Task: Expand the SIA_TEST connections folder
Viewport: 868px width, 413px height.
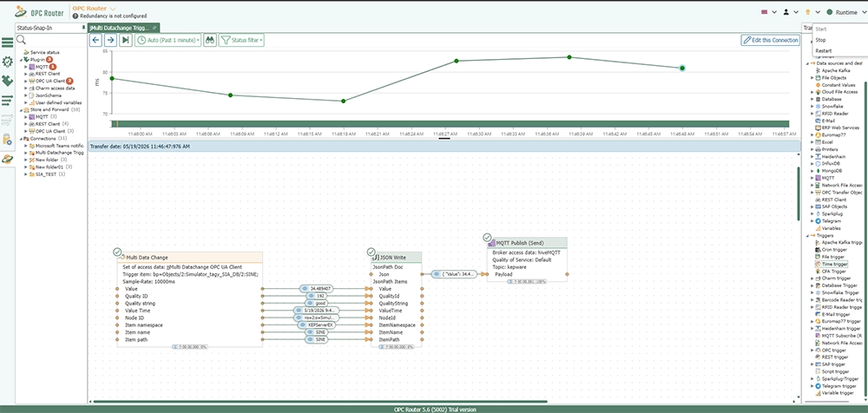Action: pos(25,174)
